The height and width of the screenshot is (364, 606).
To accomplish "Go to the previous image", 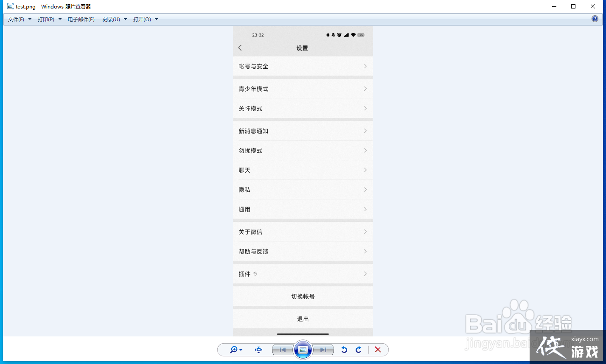I will (282, 350).
